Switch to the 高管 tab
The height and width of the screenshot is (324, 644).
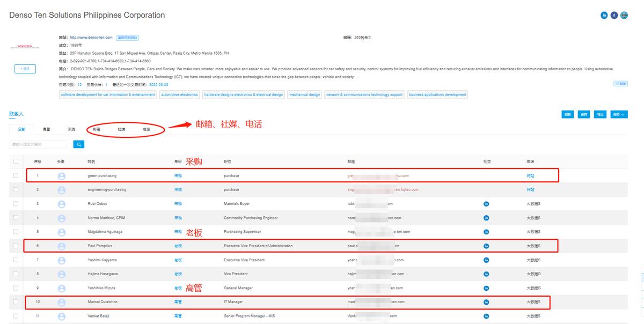pos(47,129)
